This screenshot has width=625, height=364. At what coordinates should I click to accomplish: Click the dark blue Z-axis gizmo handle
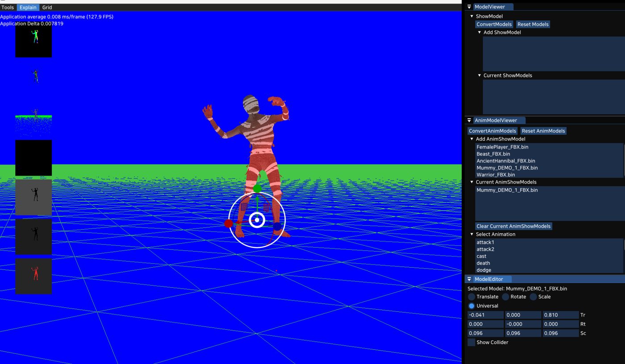coord(277,226)
